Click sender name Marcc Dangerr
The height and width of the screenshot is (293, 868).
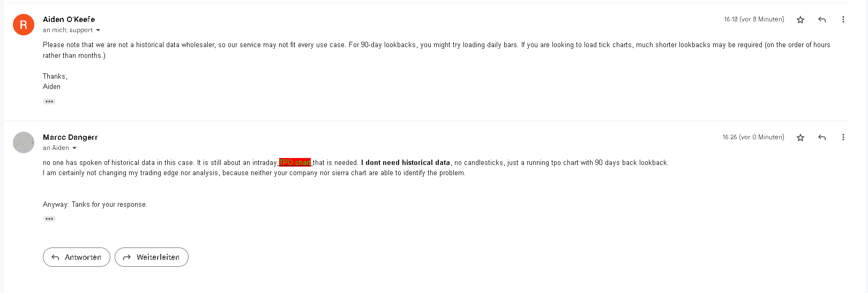coord(70,137)
